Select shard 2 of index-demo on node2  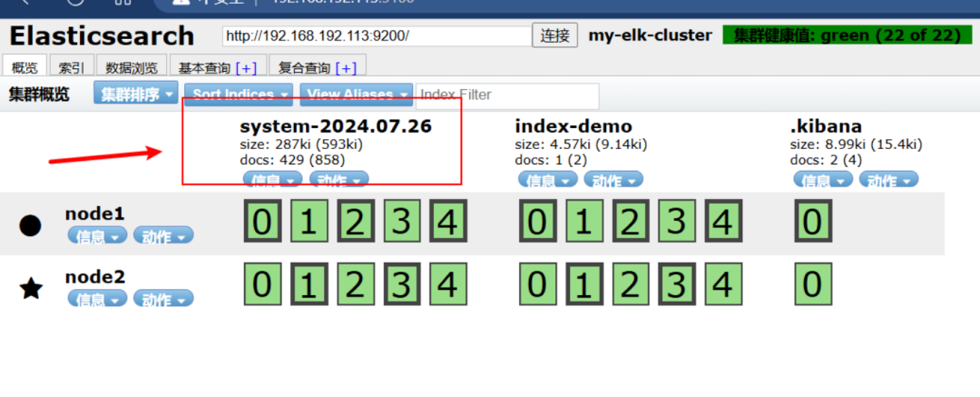632,284
